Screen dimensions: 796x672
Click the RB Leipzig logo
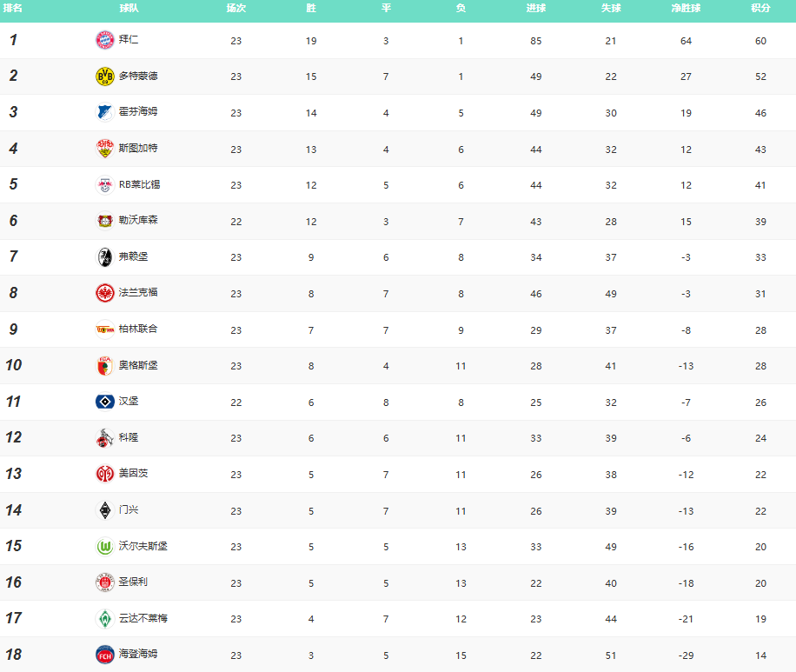[104, 185]
